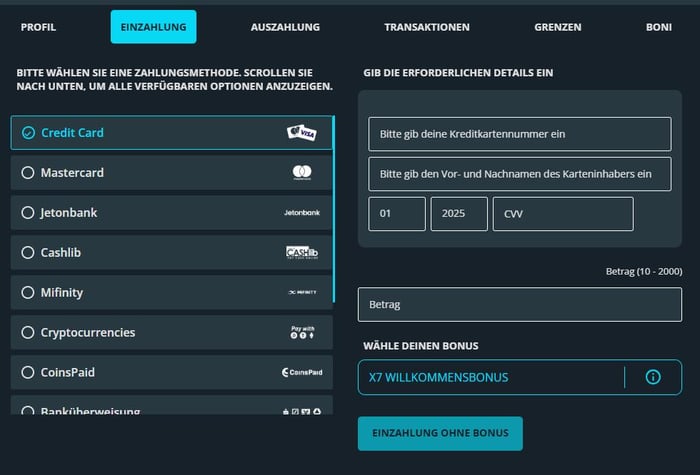Image resolution: width=700 pixels, height=475 pixels.
Task: Click the 'Jetonbank' label text
Action: 69,213
